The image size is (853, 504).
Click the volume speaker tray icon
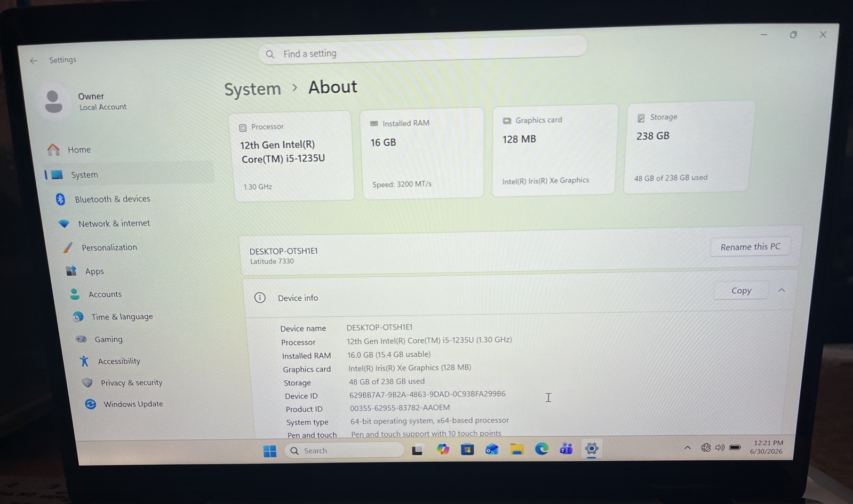[x=720, y=447]
